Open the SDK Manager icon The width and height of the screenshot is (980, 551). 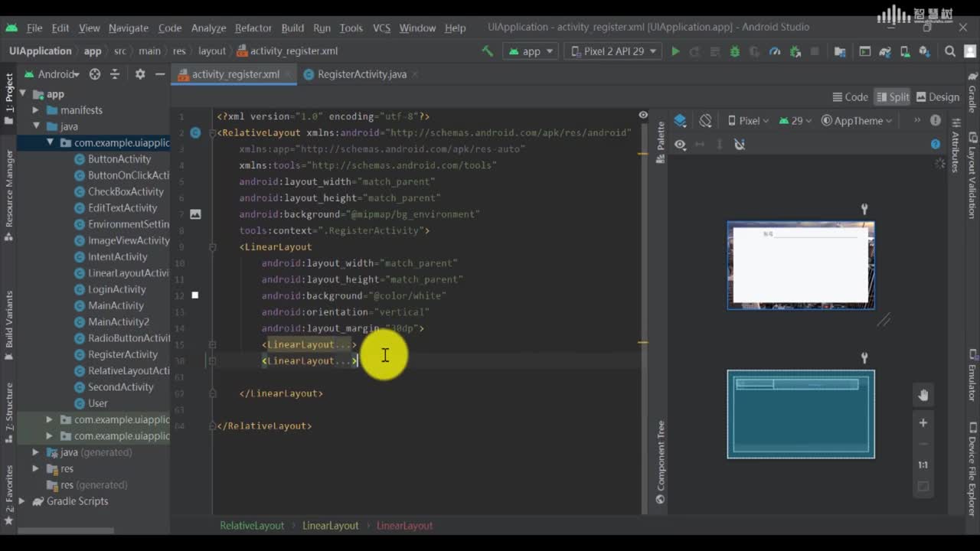(925, 51)
